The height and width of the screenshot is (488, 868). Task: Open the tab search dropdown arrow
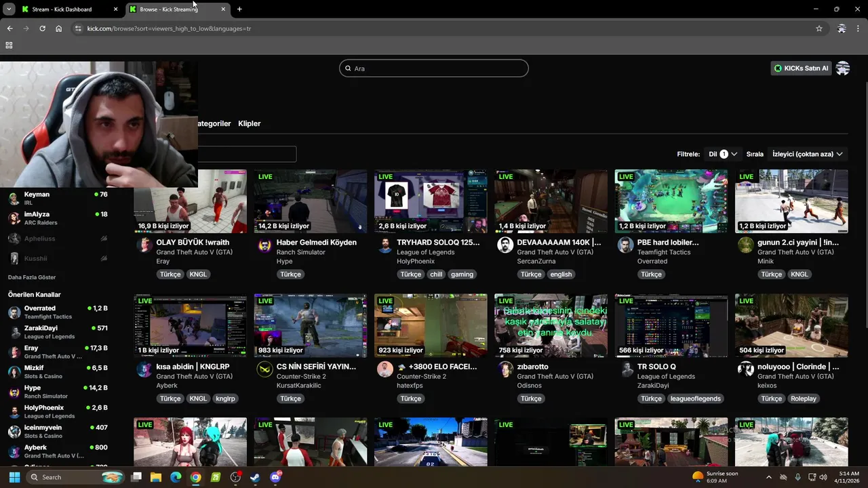[x=9, y=9]
